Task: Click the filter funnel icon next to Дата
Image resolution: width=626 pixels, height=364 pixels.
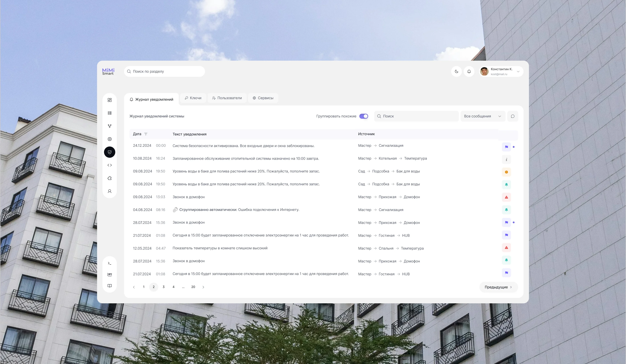Action: pyautogui.click(x=146, y=134)
